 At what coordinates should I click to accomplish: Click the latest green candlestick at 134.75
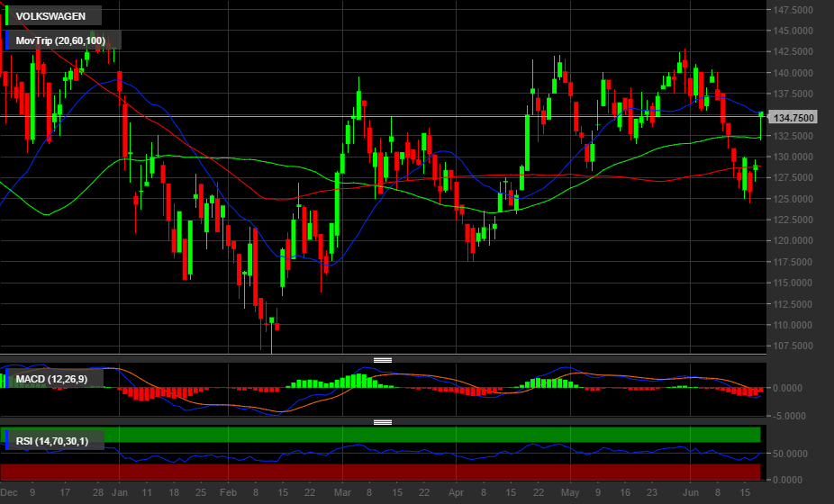click(761, 115)
